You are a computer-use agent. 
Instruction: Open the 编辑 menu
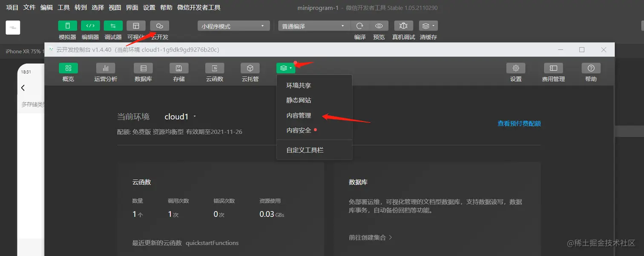46,8
